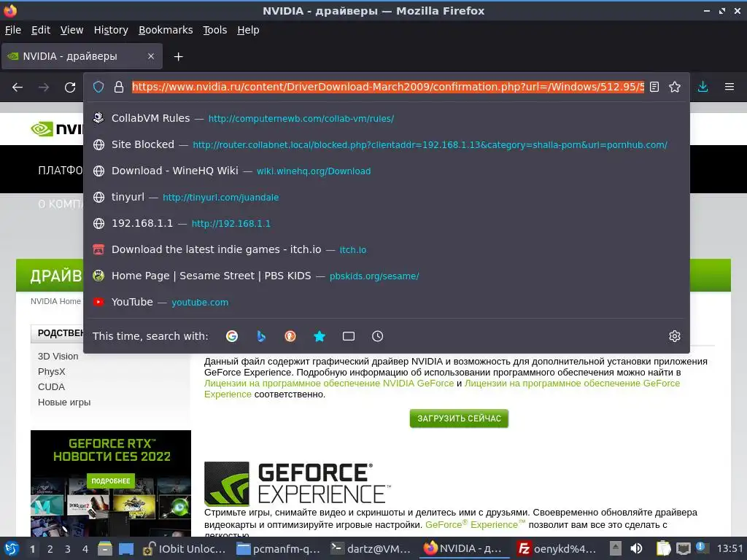The height and width of the screenshot is (560, 747).
Task: Choose tinyurl suggestion
Action: pos(387,197)
